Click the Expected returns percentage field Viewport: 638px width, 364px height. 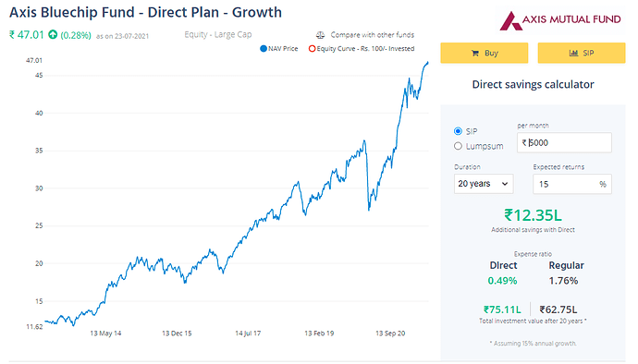click(x=572, y=184)
